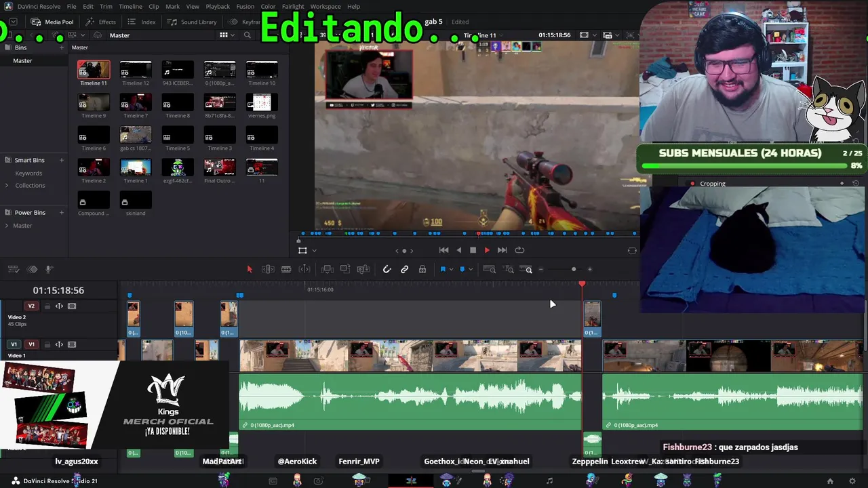Toggle Auto Track Selector on V1
Viewport: 868px width, 488px height.
point(59,344)
